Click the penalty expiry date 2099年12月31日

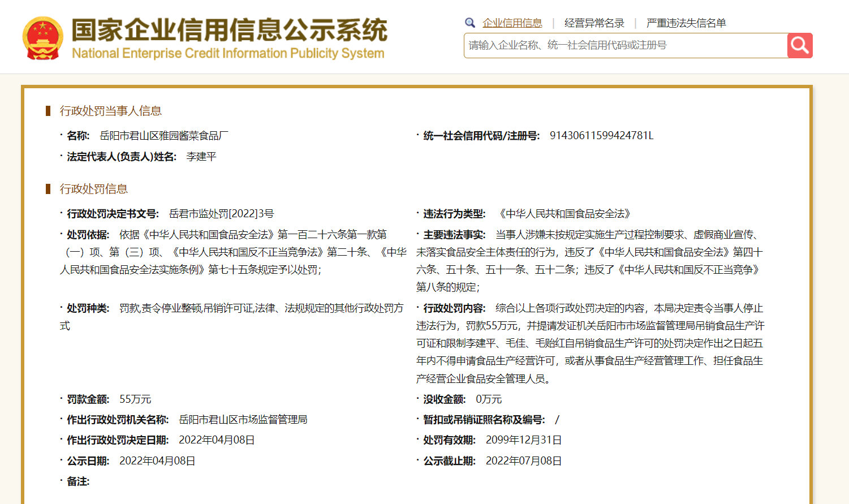[x=522, y=440]
